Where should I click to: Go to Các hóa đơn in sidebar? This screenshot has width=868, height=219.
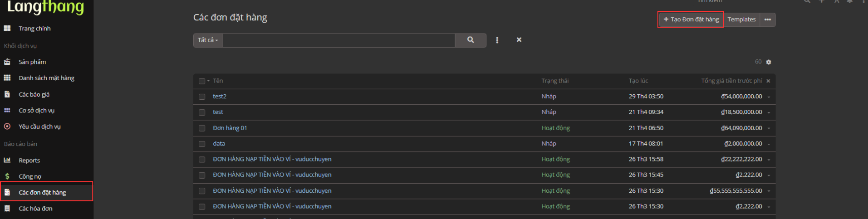[x=35, y=209]
